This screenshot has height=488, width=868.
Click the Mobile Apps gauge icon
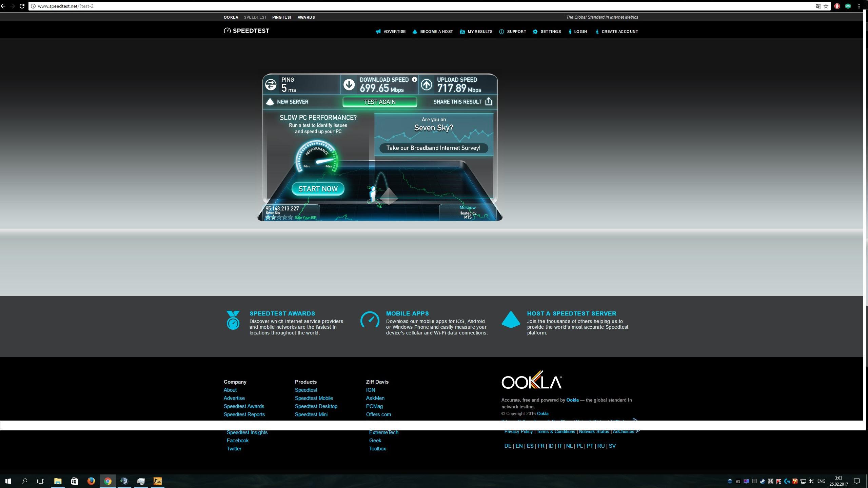370,320
